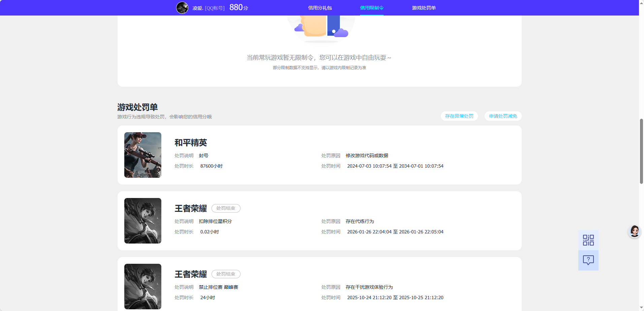Click the 和平精英 game thumbnail
The image size is (644, 311).
pos(142,155)
